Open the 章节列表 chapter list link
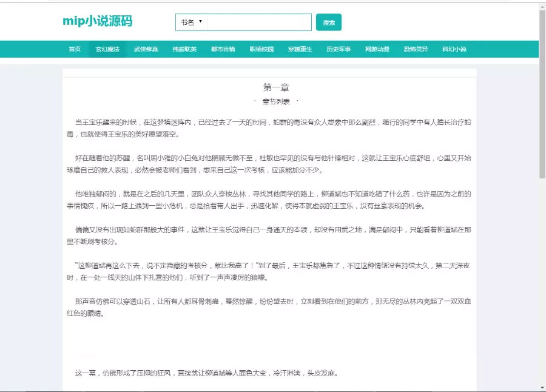The image size is (546, 392). pos(276,101)
